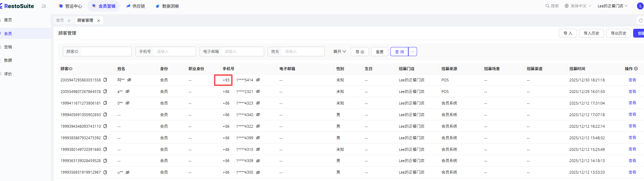This screenshot has height=181, width=644.
Task: Open table column settings gear icon
Action: pyautogui.click(x=636, y=69)
